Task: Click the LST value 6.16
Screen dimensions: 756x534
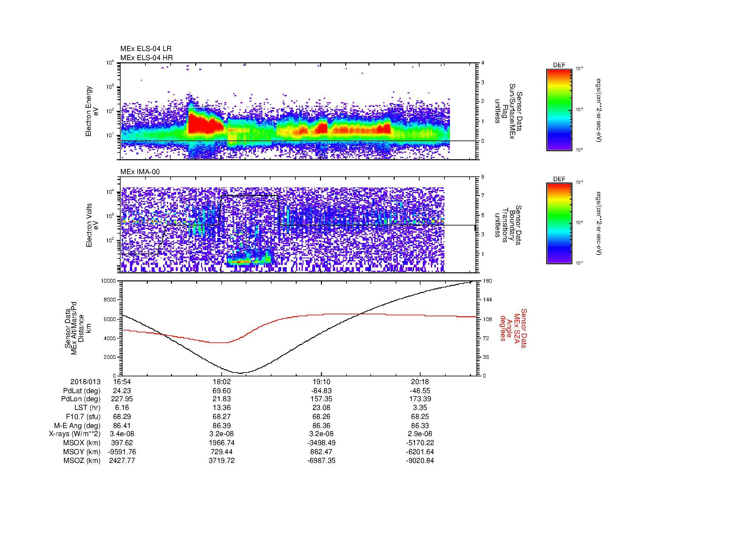Action: point(122,408)
